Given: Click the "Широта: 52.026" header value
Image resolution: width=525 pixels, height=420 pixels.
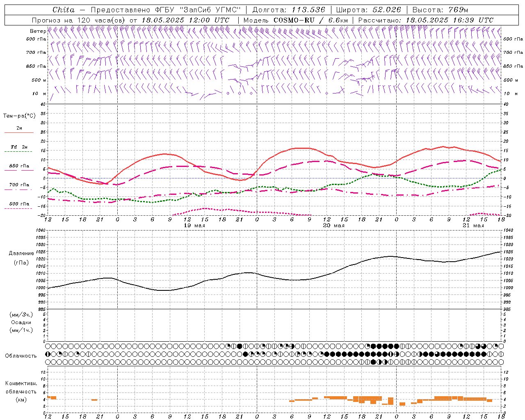Looking at the screenshot, I should (x=368, y=10).
